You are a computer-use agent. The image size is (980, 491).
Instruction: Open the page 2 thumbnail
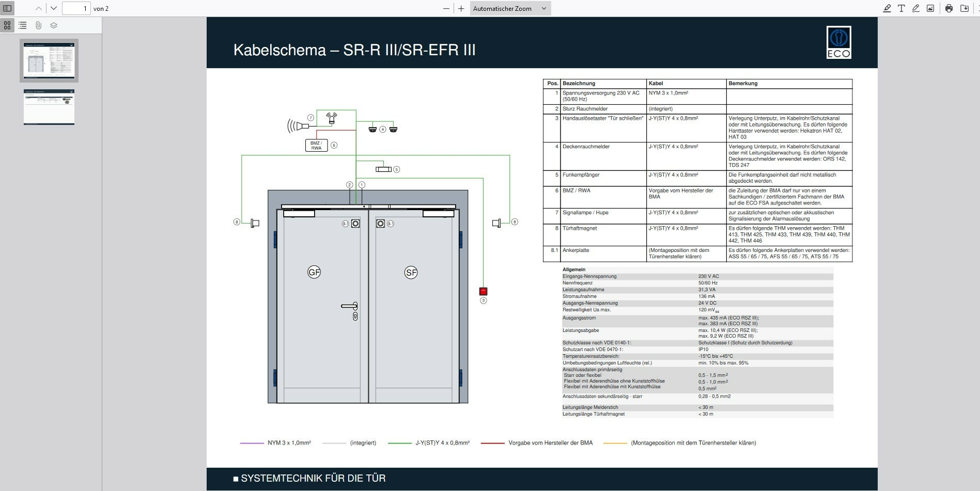click(49, 107)
